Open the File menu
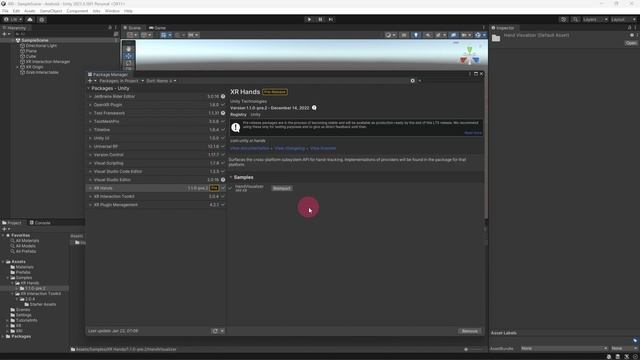This screenshot has height=360, width=640. click(x=5, y=11)
